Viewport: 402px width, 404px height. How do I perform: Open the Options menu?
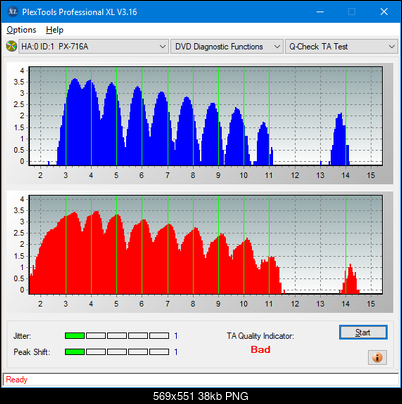point(21,30)
